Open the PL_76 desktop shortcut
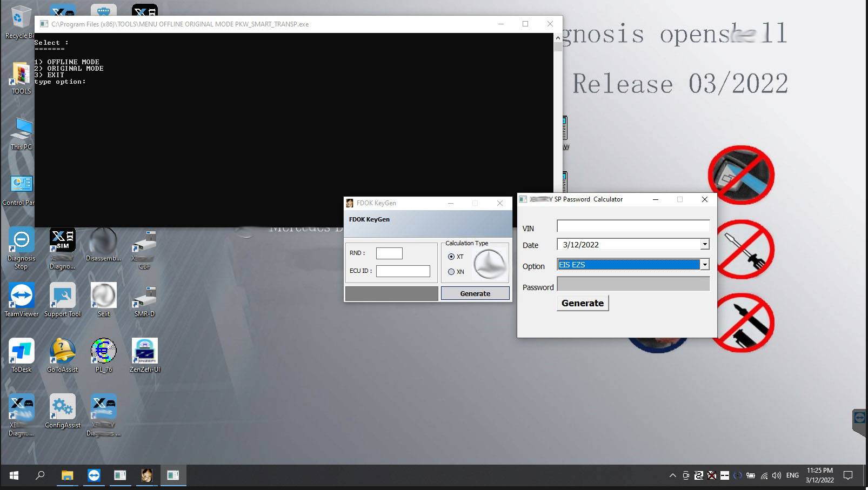 [103, 352]
